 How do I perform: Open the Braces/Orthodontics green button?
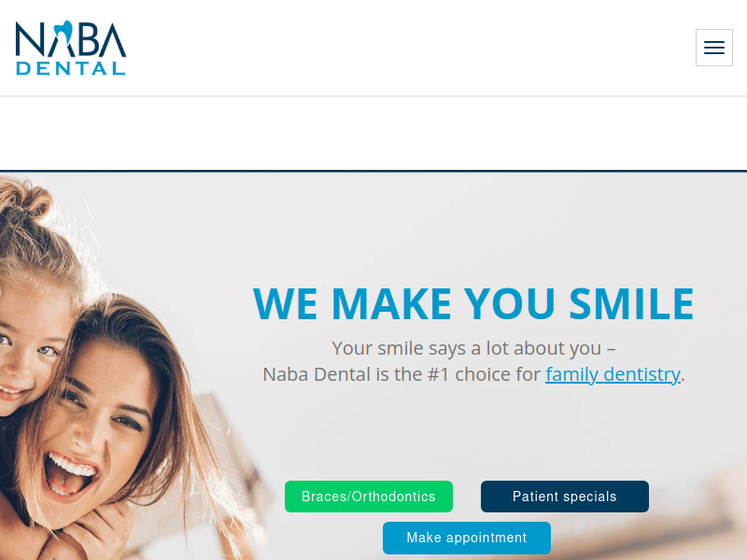coord(369,497)
